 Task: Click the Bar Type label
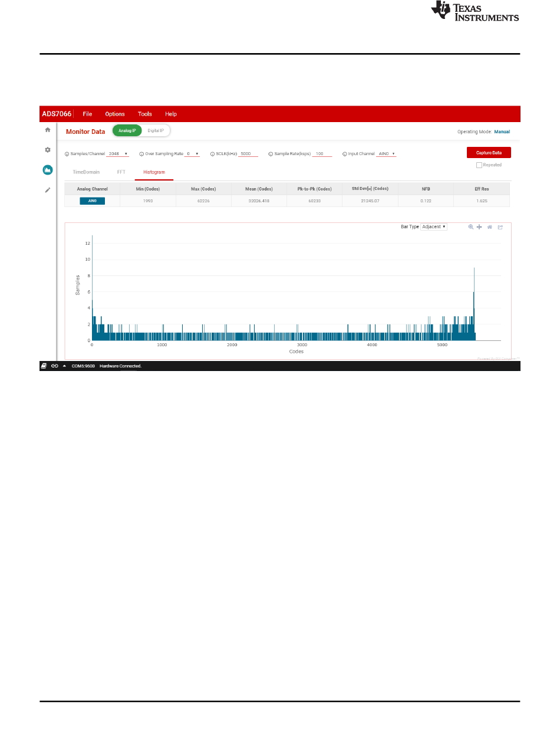(410, 227)
